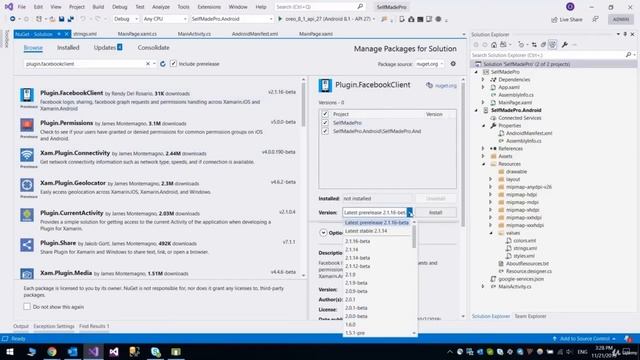Viewport: 640px width, 360px height.
Task: Open the Build menu
Action: [x=98, y=7]
